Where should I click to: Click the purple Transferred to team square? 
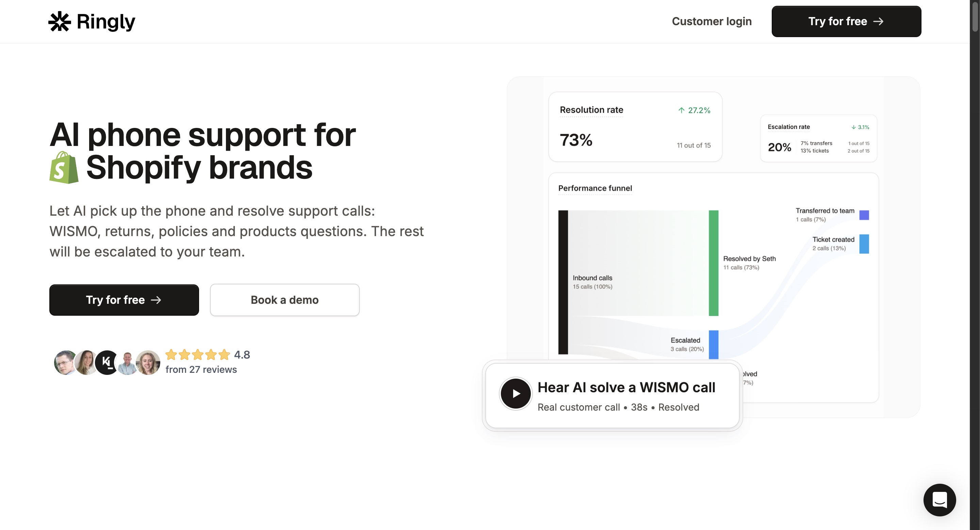[x=864, y=215]
